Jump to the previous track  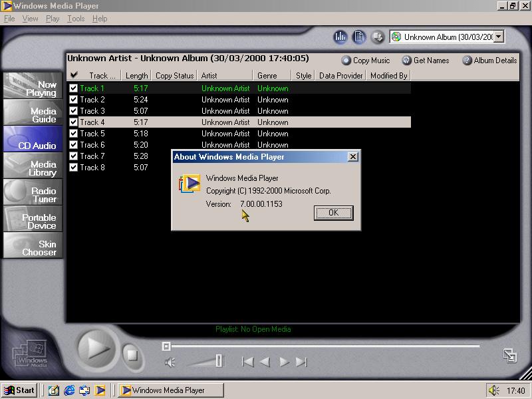247,362
